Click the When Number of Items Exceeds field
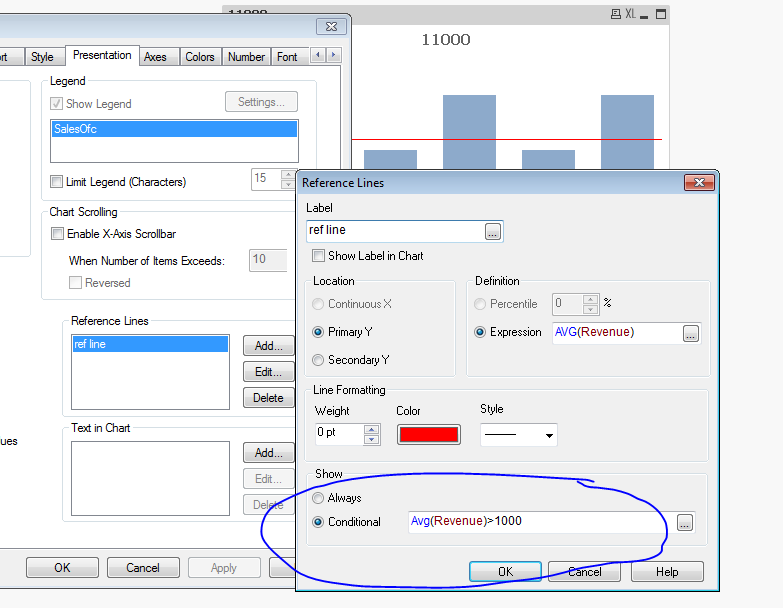Screen dimensions: 783x608 [268, 260]
